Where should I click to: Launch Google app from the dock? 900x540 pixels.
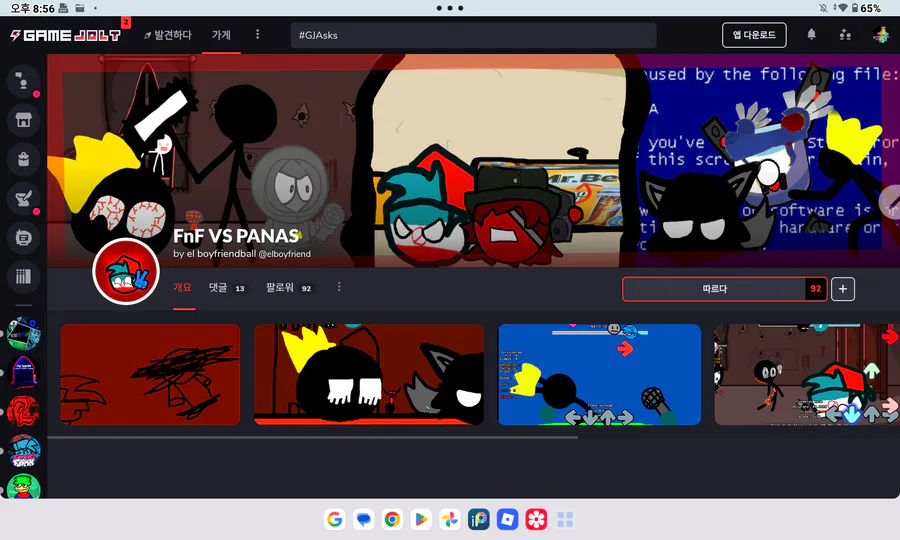[335, 519]
